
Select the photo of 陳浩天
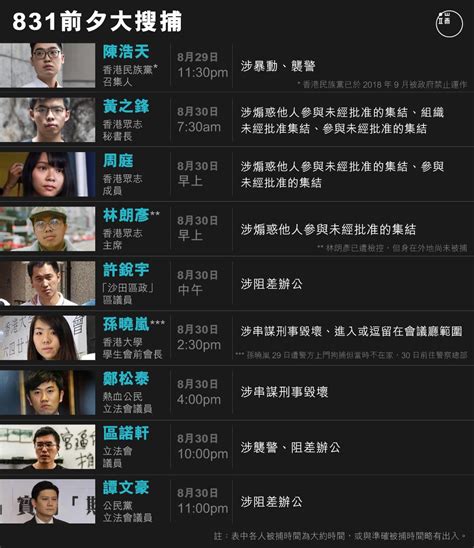click(48, 65)
